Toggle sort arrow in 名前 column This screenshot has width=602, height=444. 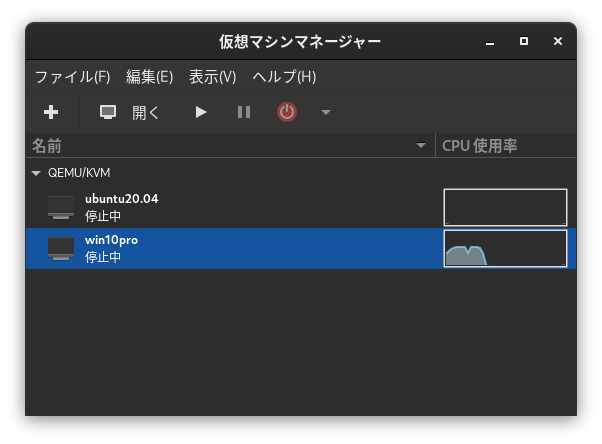(x=421, y=146)
